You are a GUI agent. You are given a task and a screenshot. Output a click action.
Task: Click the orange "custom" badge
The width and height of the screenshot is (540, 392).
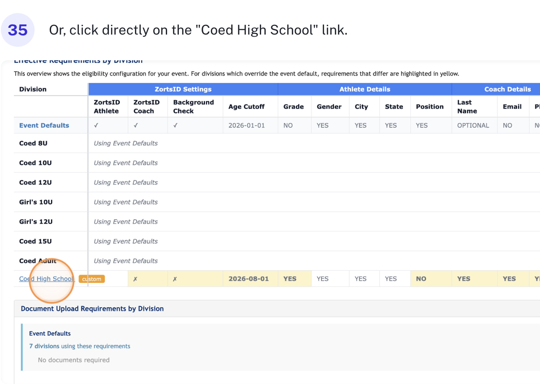coord(92,279)
